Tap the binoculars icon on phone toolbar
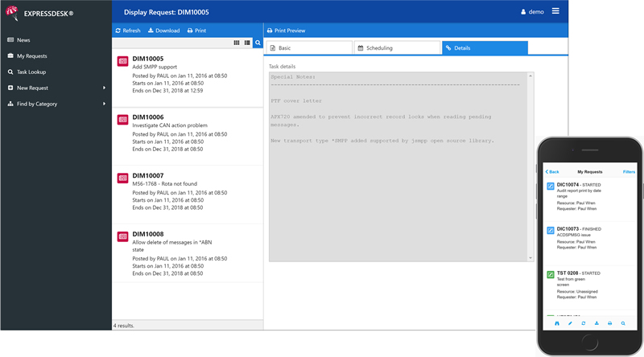Screen dimensions: 644x357 [557, 323]
